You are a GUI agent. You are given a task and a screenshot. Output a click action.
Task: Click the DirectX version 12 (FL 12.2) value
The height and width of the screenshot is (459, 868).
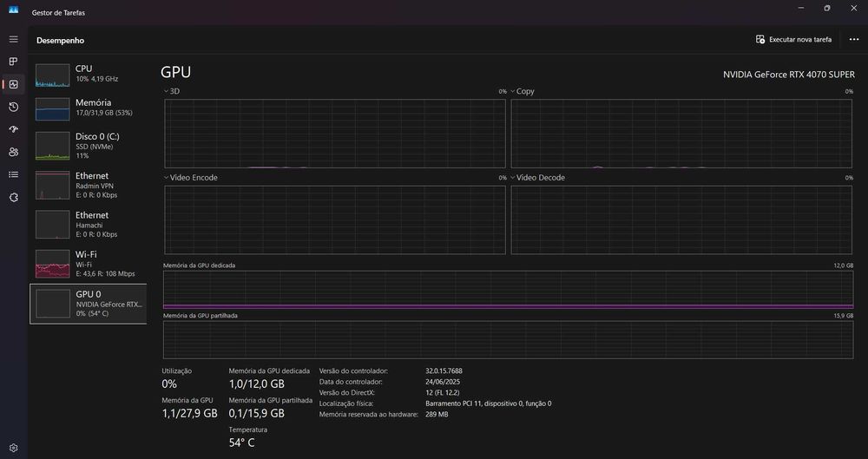(443, 392)
